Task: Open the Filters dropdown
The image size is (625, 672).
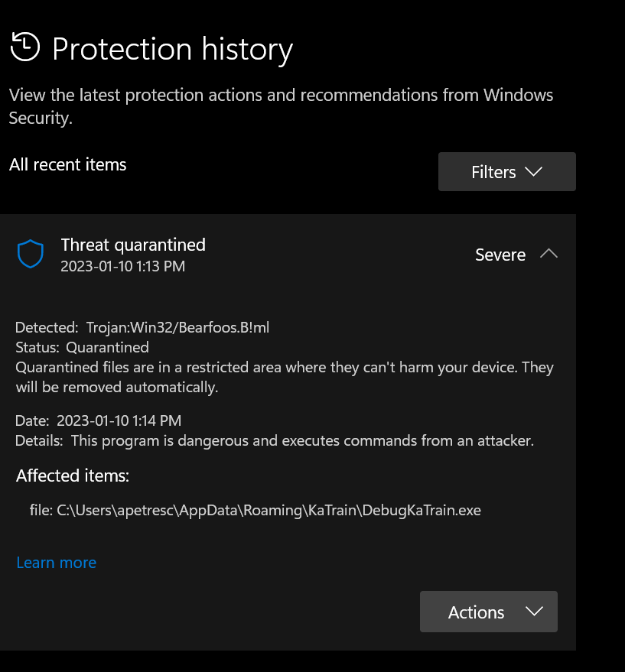Action: pos(506,171)
